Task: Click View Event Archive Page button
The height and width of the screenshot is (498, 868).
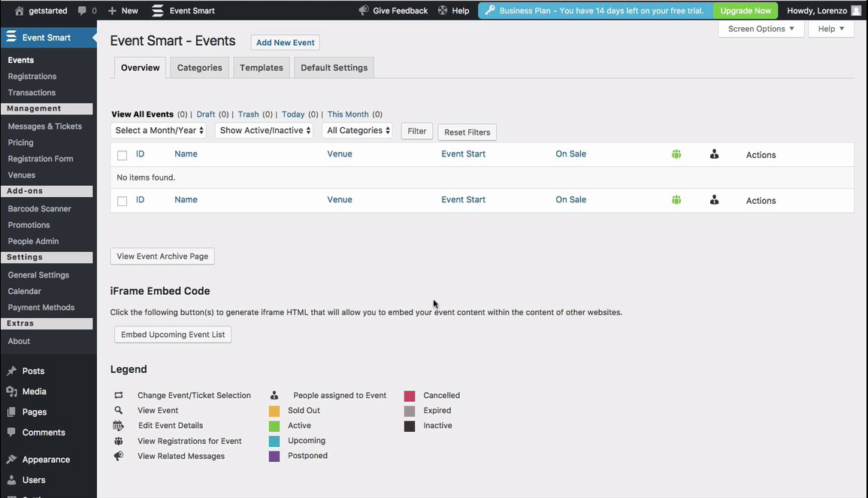Action: point(162,257)
